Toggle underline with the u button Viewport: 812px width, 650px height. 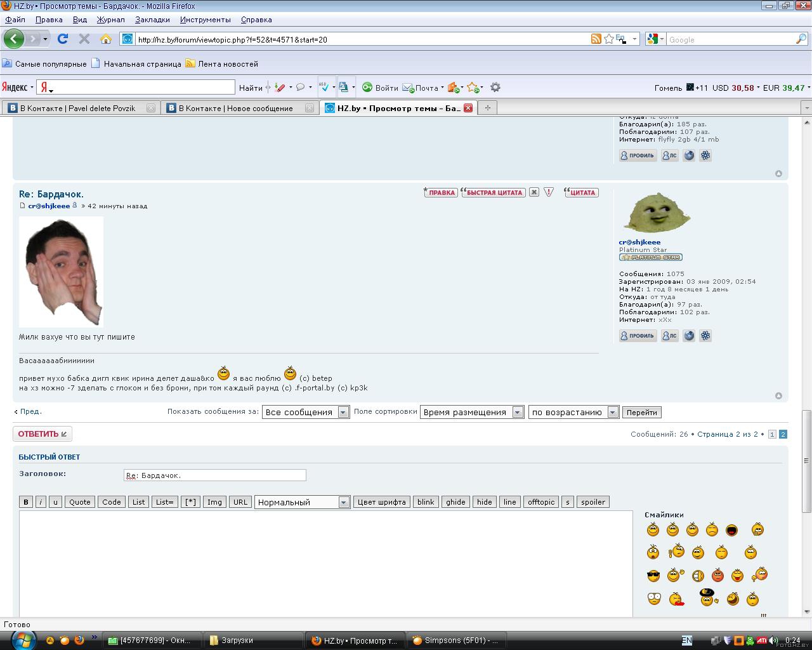coord(55,502)
